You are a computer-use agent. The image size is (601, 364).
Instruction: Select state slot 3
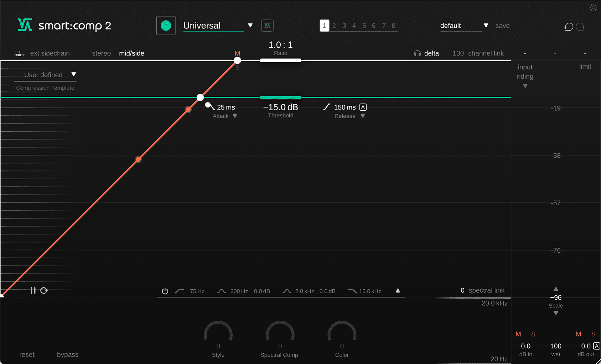point(344,26)
